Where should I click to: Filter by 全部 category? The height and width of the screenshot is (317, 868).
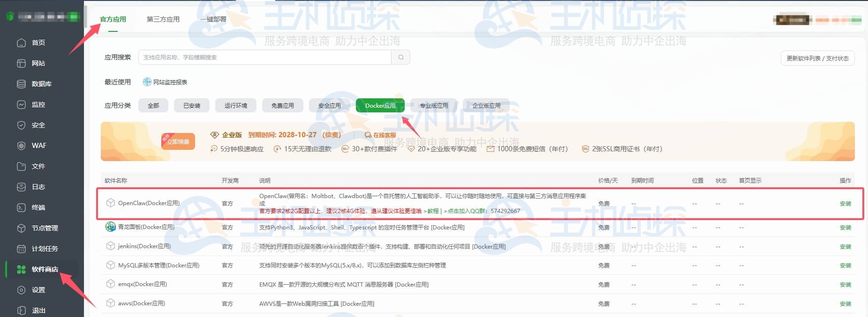coord(153,105)
